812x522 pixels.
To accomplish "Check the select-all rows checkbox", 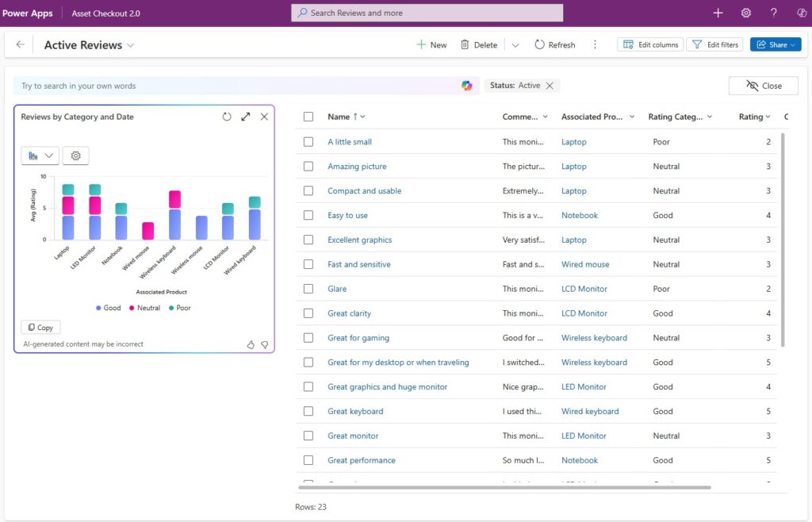I will 308,117.
